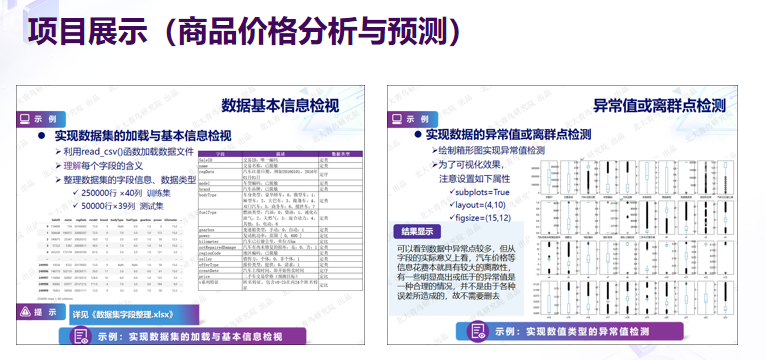This screenshot has width=766, height=360.
Task: Click the 字段 header in the field table
Action: [221, 154]
